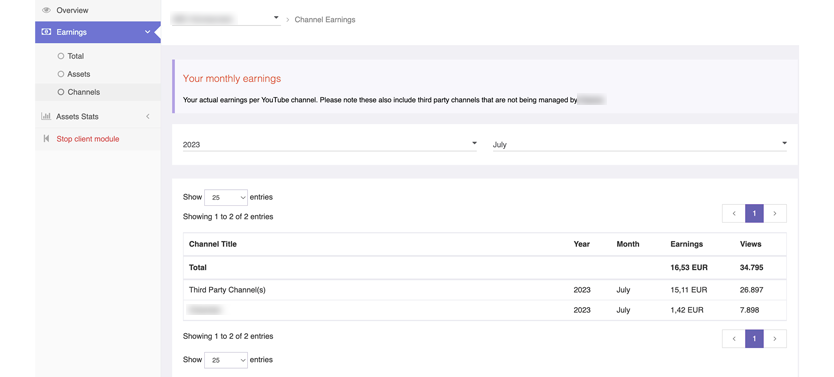834x377 pixels.
Task: Click the Stop client module icon
Action: [46, 139]
